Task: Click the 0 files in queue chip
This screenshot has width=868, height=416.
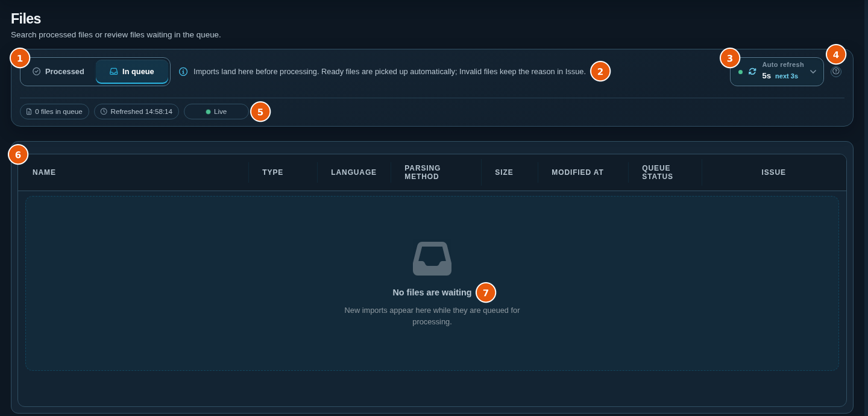Action: tap(54, 112)
